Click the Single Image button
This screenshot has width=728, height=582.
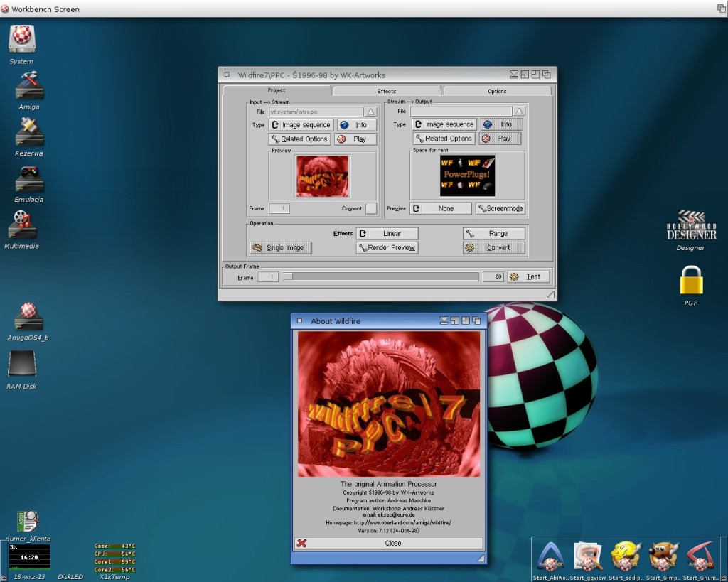(x=280, y=248)
